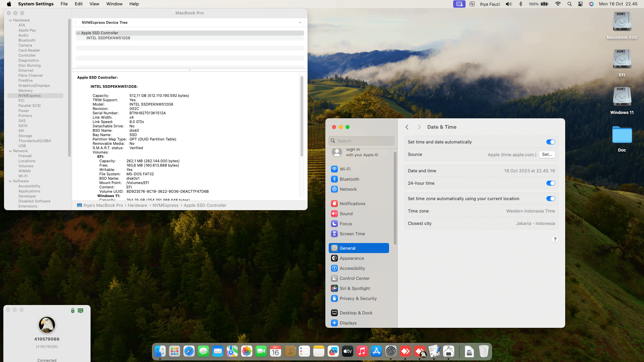The image size is (644, 362).
Task: Open the Photos app in the Dock
Action: pyautogui.click(x=247, y=351)
